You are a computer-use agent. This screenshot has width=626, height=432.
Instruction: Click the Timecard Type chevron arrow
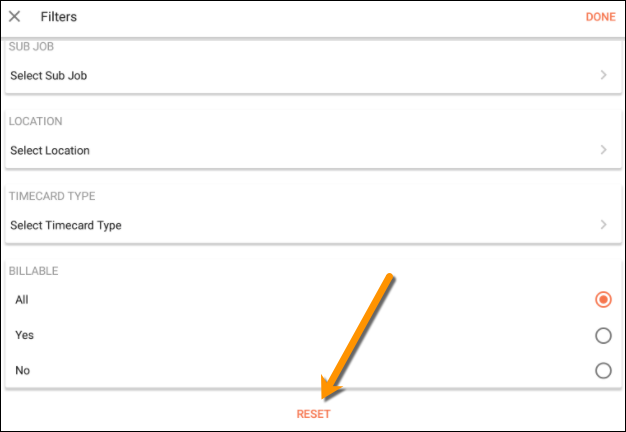pyautogui.click(x=603, y=225)
